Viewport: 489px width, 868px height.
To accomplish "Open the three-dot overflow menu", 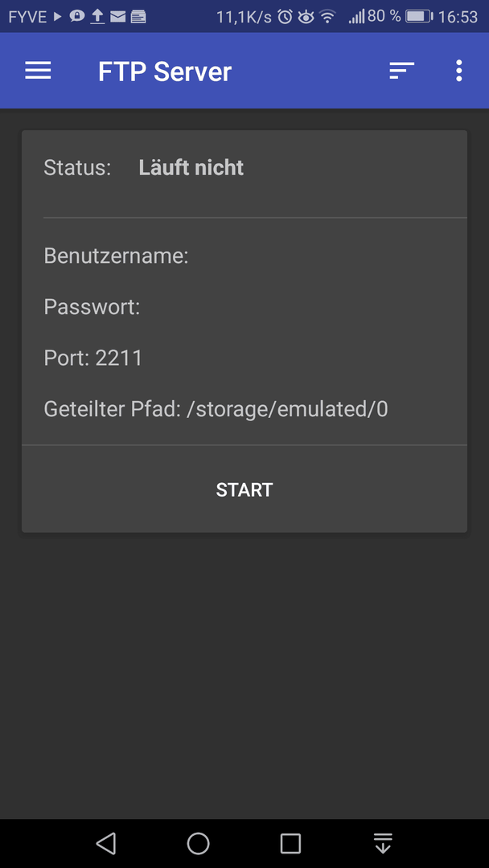I will pyautogui.click(x=458, y=71).
